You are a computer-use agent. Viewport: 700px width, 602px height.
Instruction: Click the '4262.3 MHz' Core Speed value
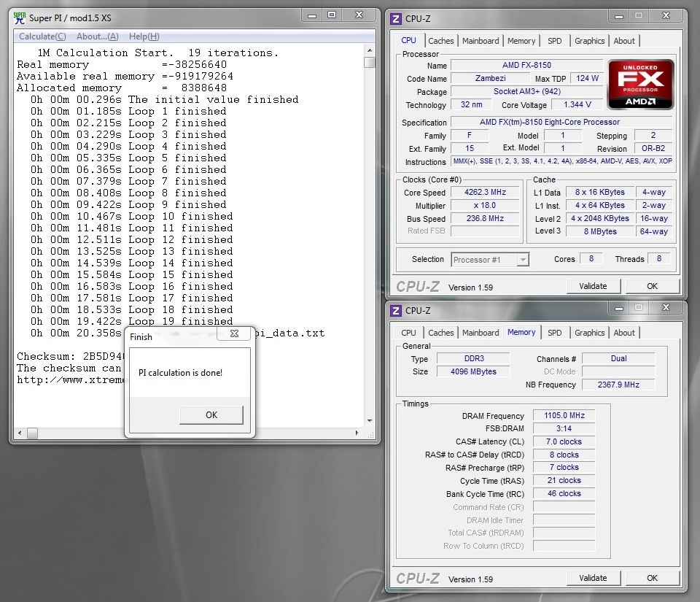point(486,193)
